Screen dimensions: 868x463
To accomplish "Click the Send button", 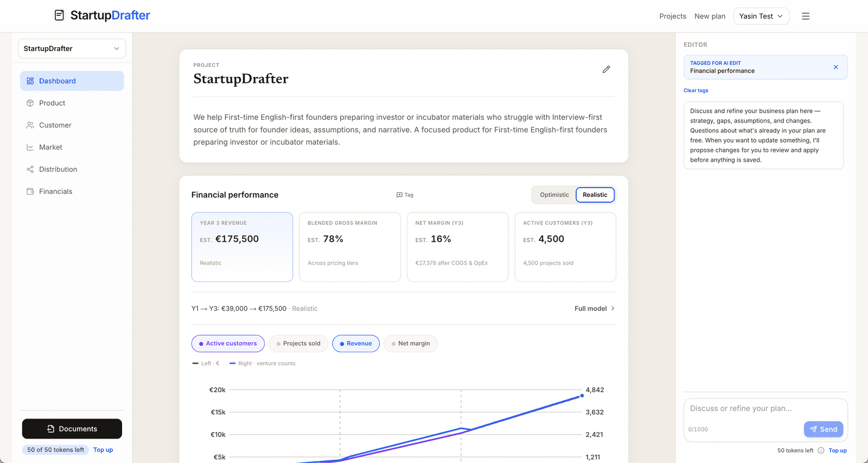I will point(824,429).
